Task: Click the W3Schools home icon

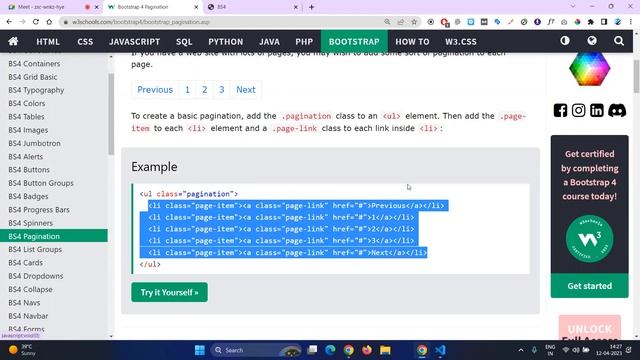Action: (13, 41)
